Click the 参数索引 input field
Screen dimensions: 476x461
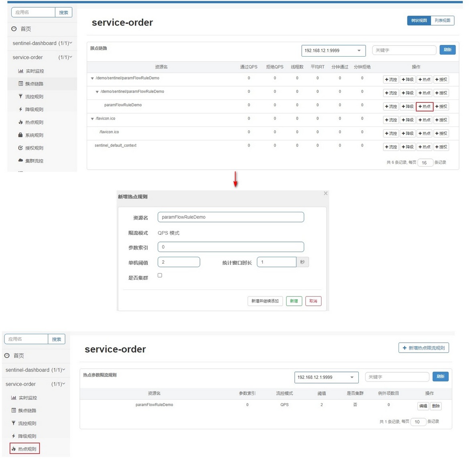(231, 247)
